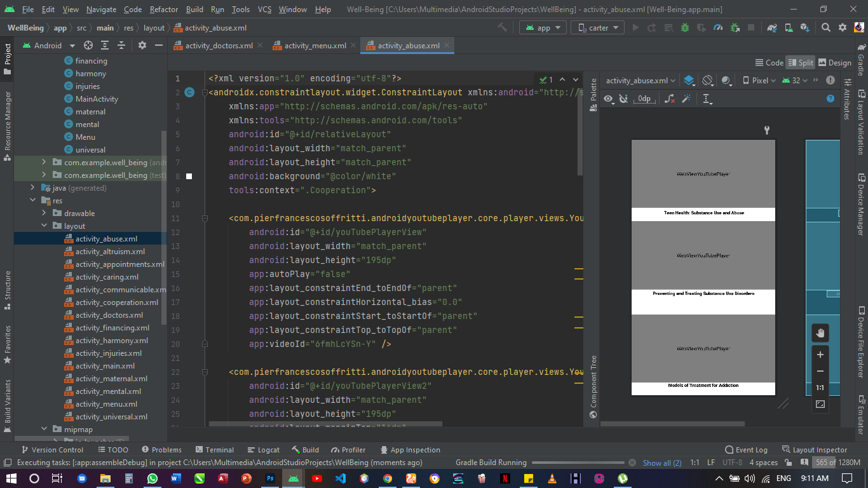868x488 pixels.
Task: Click the magic wand Infer Constraints icon
Action: click(x=686, y=98)
